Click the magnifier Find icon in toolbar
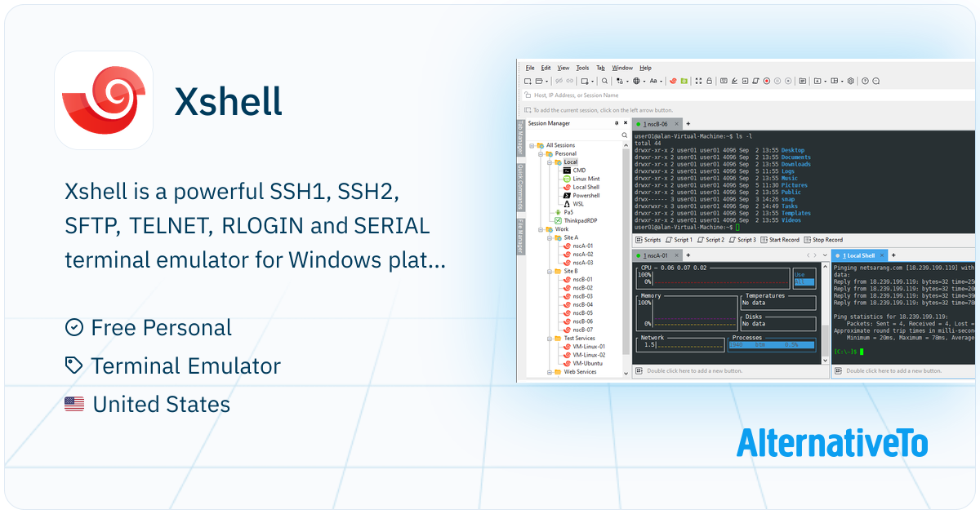The width and height of the screenshot is (980, 514). [x=604, y=81]
